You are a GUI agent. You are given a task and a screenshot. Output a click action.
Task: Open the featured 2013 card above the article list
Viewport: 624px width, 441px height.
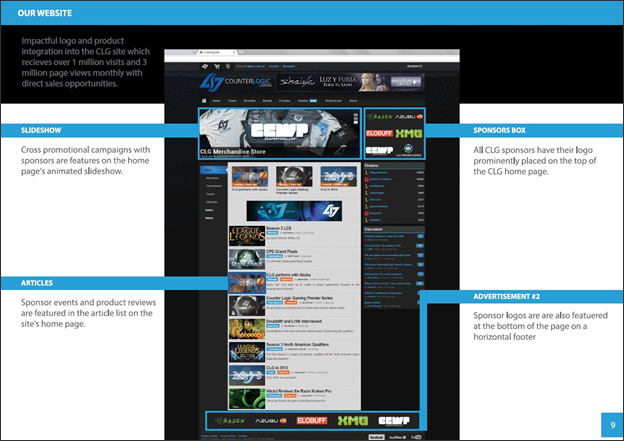338,179
